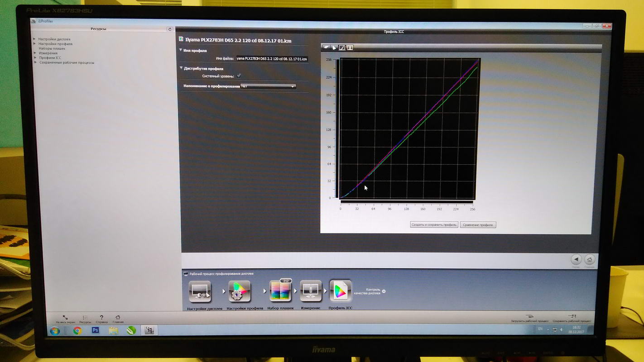This screenshot has width=644, height=362.
Task: Open Photoshop from the taskbar
Action: (x=95, y=330)
